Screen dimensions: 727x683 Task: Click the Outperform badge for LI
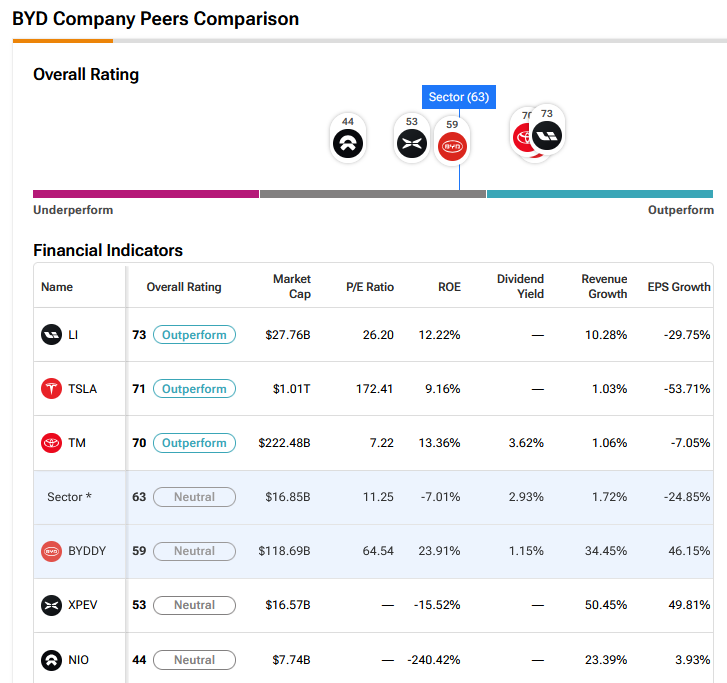click(x=194, y=335)
